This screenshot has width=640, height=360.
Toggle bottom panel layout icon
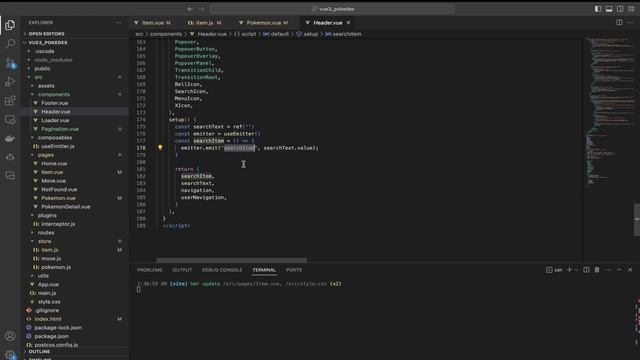point(609,9)
